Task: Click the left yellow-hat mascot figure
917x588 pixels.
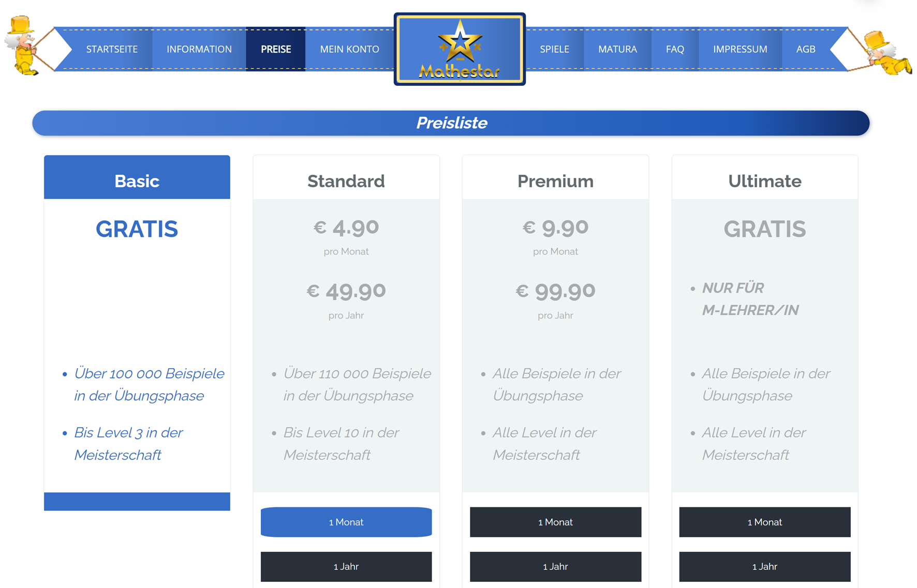Action: point(22,47)
